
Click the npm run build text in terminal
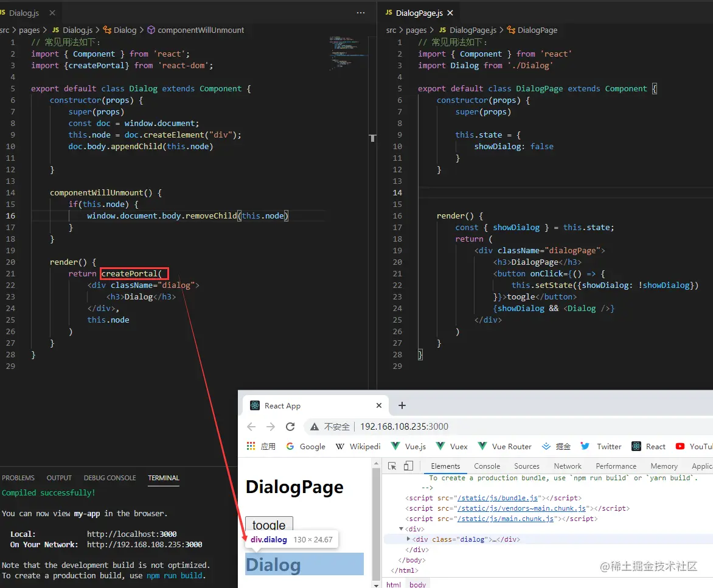pos(175,575)
